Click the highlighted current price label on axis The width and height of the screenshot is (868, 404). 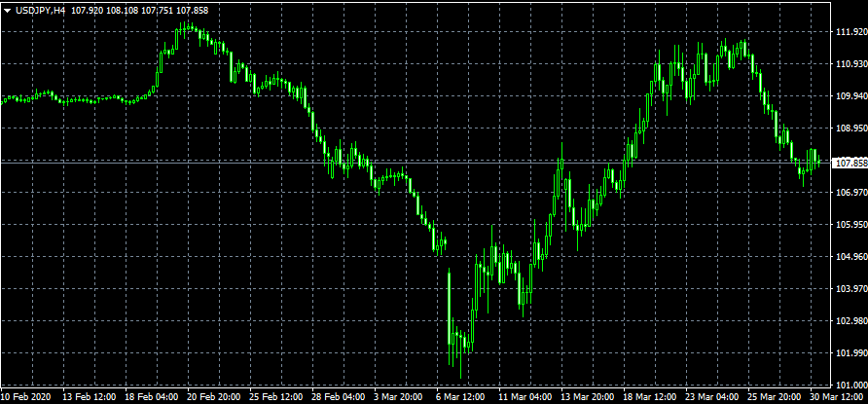pyautogui.click(x=850, y=163)
